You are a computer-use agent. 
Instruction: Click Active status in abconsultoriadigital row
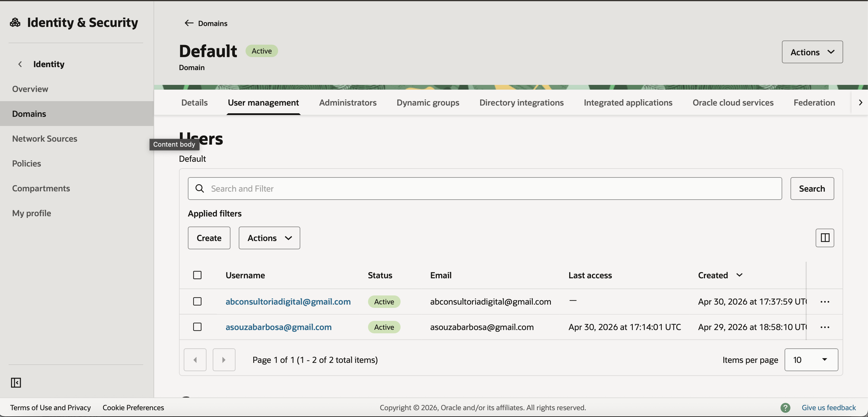click(384, 301)
